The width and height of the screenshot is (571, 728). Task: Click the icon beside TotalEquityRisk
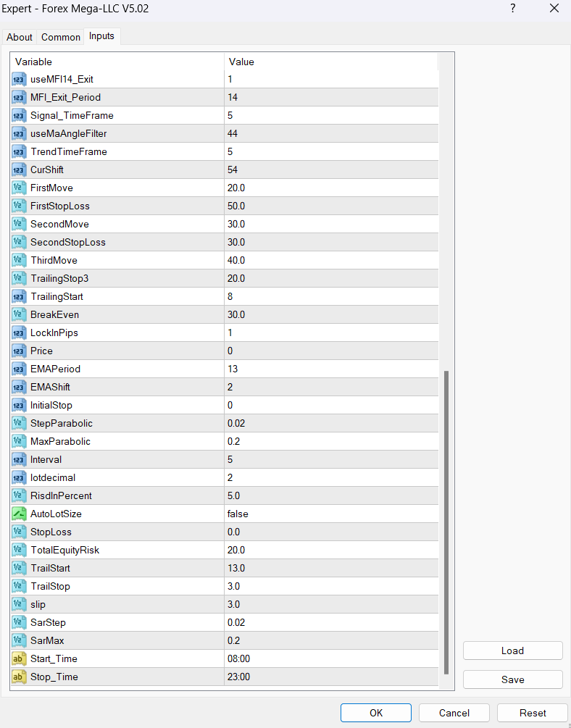pyautogui.click(x=19, y=551)
